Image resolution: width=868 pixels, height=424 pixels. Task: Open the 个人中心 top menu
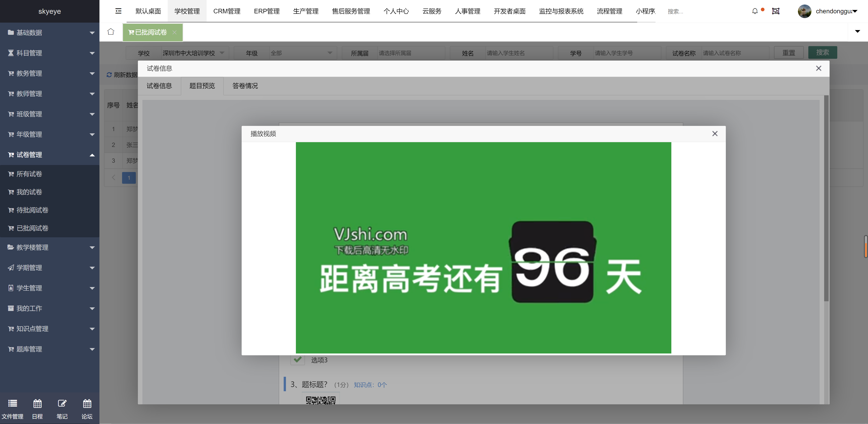click(396, 11)
